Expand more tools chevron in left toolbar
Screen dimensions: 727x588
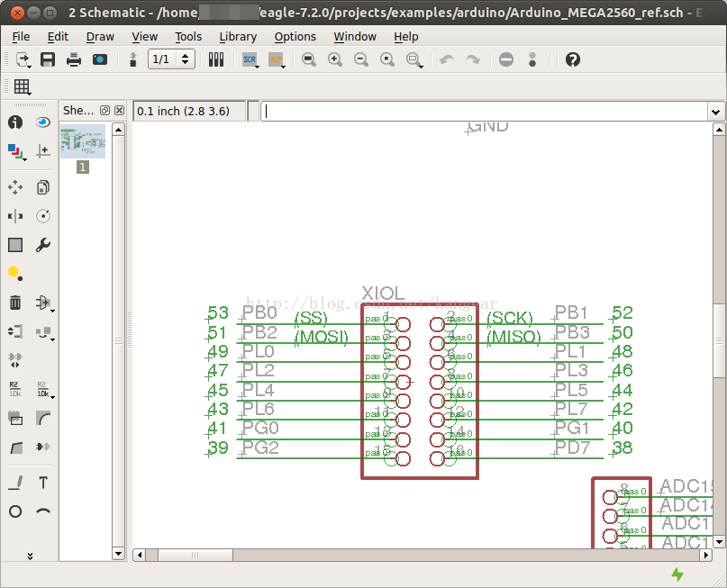[30, 556]
